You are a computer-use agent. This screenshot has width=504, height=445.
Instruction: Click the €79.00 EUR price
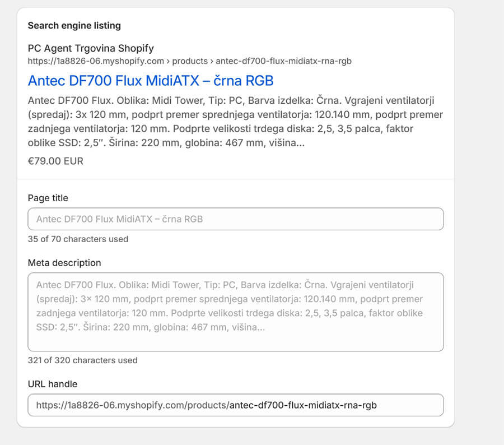coord(55,161)
